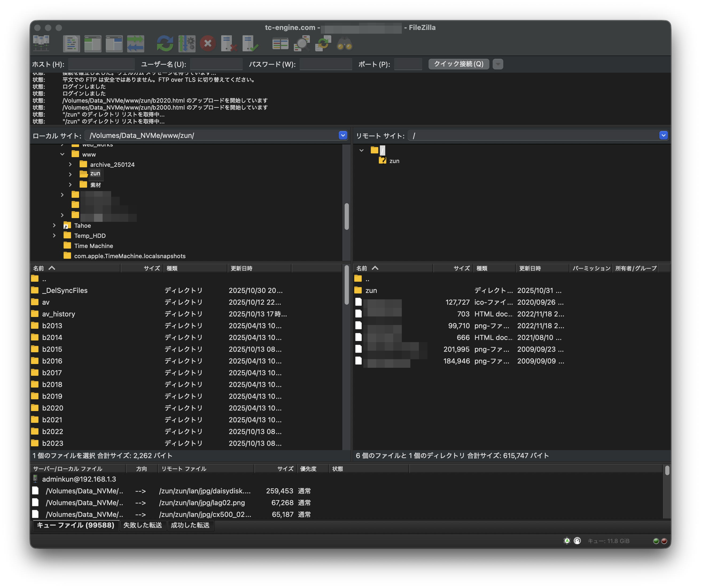Cancel current operation red X icon
This screenshot has height=588, width=701.
(208, 43)
